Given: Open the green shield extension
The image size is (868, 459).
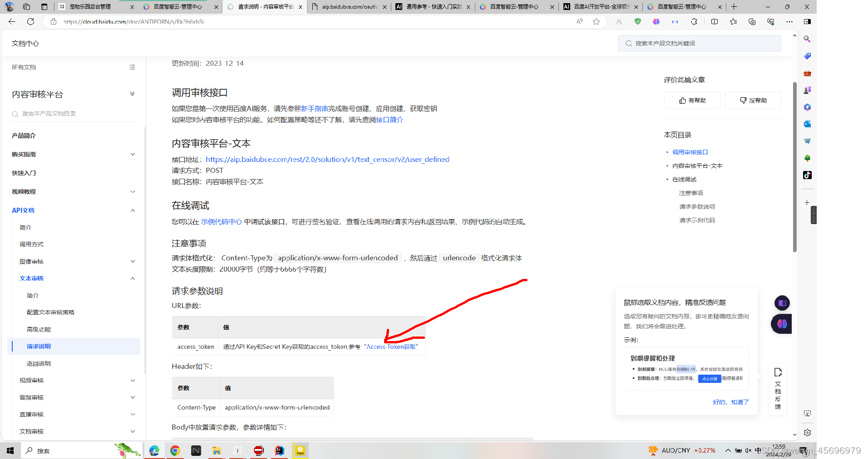Looking at the screenshot, I should 638,21.
